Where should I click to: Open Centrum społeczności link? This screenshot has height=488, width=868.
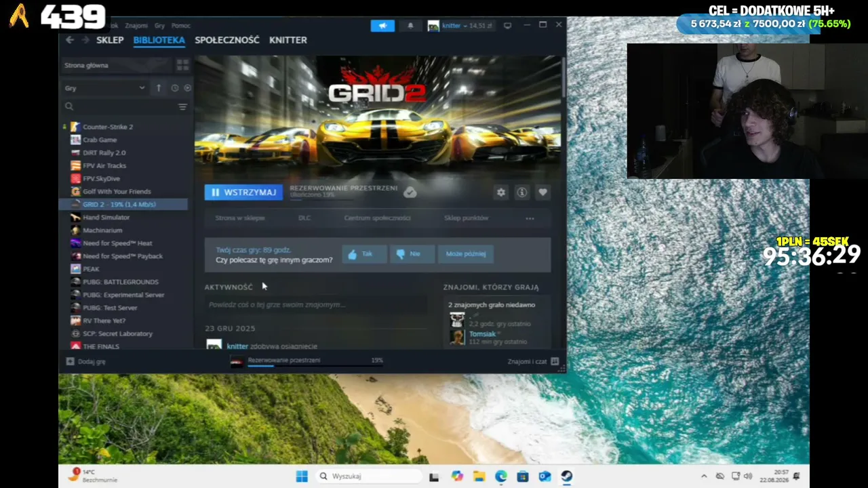(377, 218)
